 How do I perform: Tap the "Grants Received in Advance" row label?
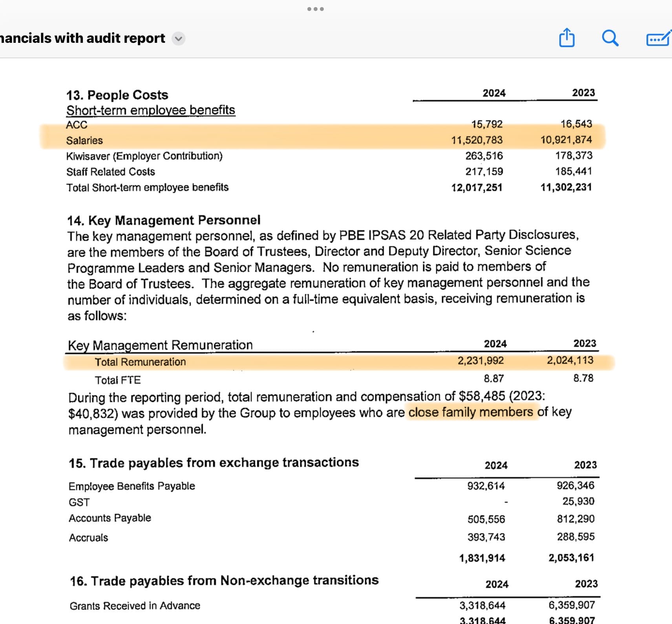[135, 606]
